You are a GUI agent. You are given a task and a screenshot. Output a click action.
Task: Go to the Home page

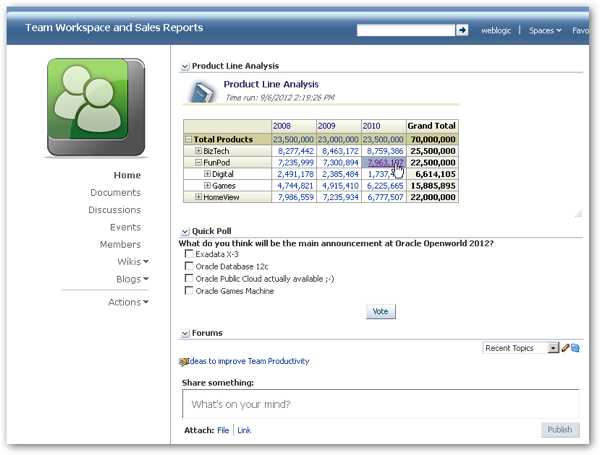tap(127, 175)
